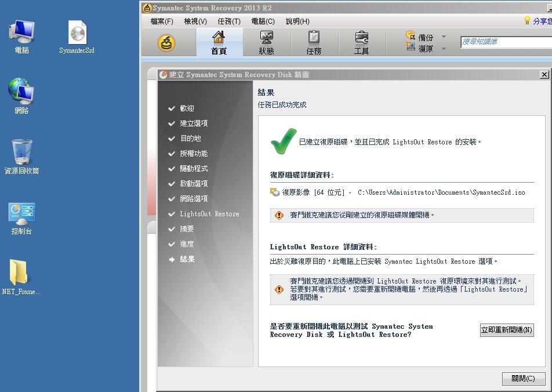Viewport: 552px width, 392px height.
Task: Click the wizard title bar disc icon
Action: (x=163, y=75)
